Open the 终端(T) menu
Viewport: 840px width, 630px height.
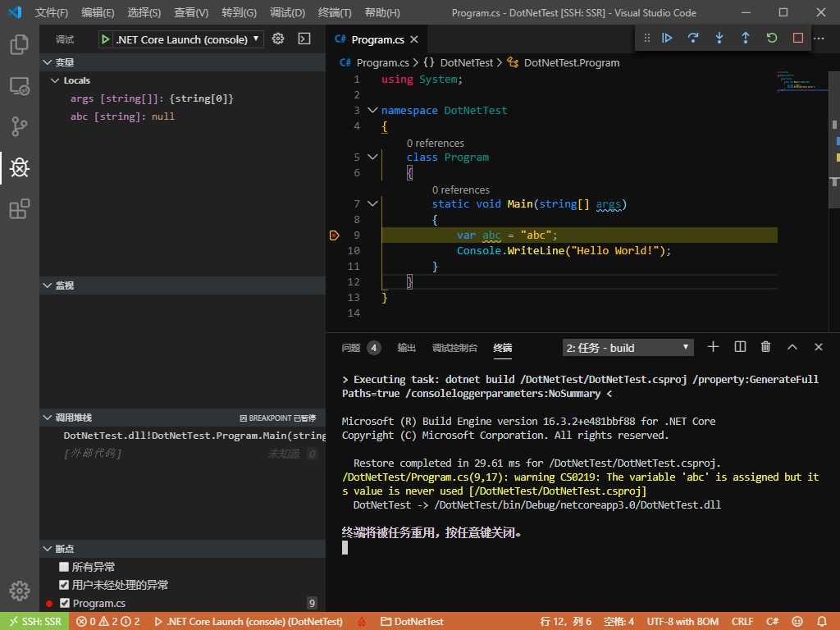coord(335,13)
